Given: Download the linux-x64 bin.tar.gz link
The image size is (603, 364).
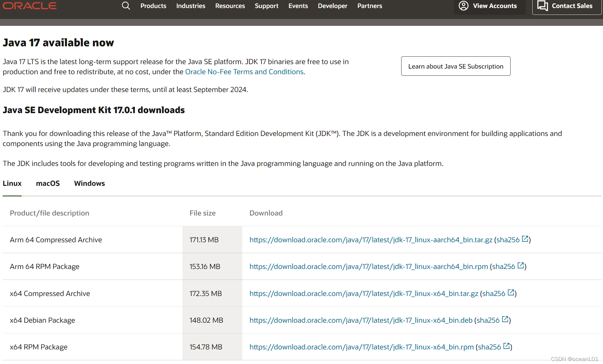Looking at the screenshot, I should point(363,293).
